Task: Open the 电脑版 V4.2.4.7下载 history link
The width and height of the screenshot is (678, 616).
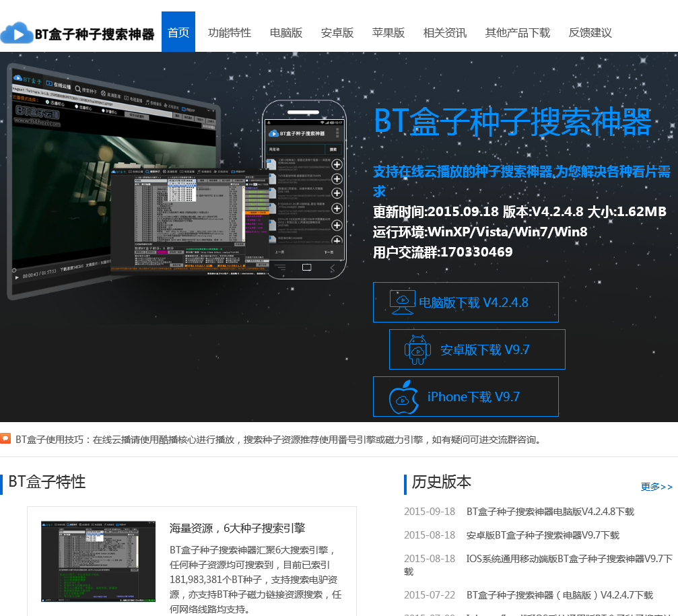Action: (x=560, y=595)
